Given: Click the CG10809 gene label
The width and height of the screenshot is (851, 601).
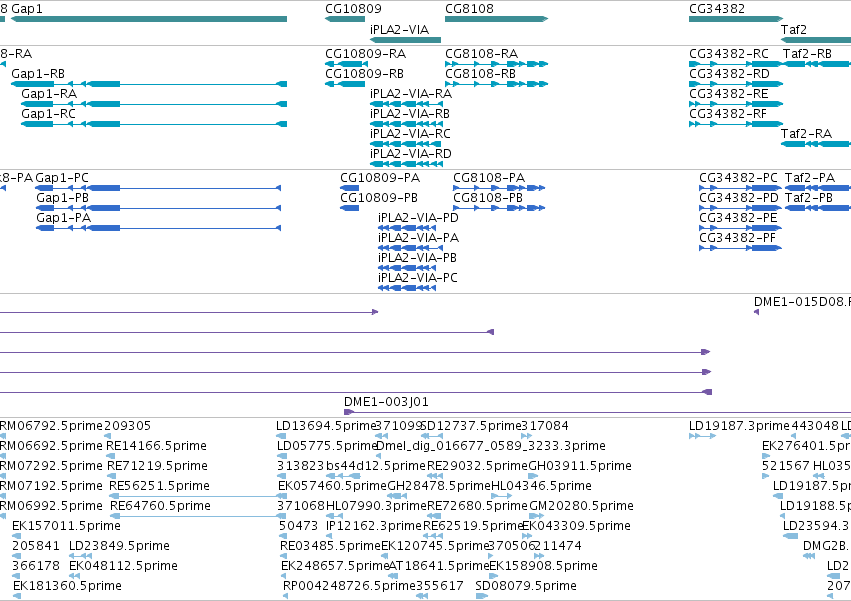Looking at the screenshot, I should 353,9.
